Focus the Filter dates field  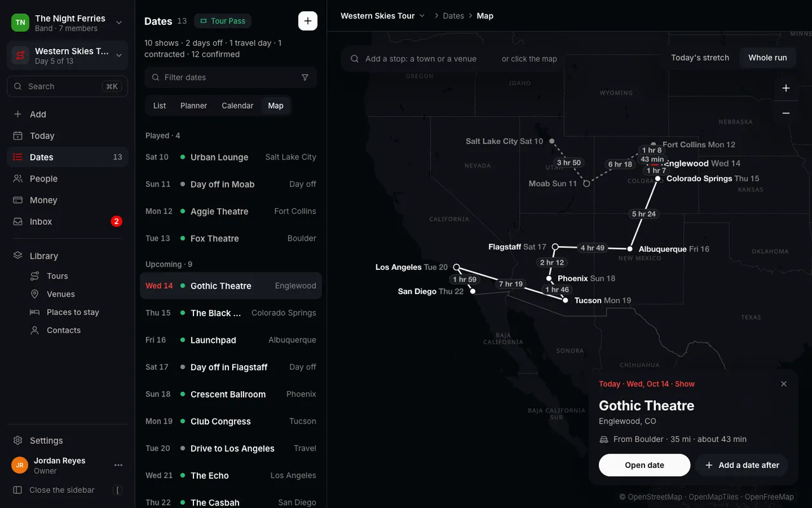click(231, 77)
